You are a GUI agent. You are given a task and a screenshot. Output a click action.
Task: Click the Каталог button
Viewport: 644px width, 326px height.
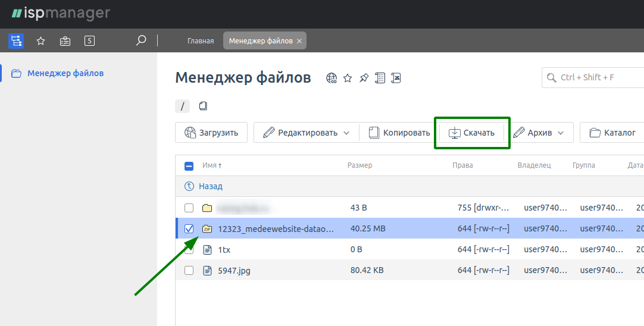[612, 133]
